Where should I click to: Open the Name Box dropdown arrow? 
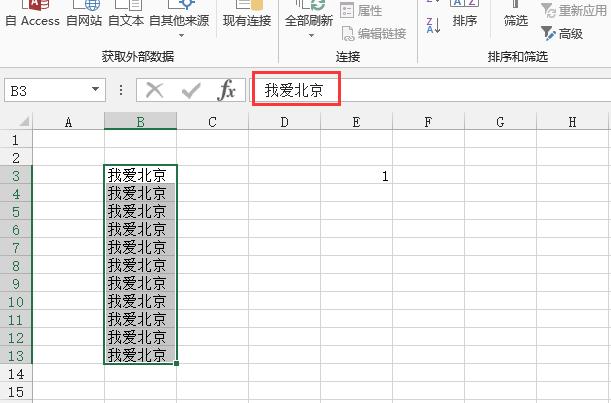click(x=95, y=89)
